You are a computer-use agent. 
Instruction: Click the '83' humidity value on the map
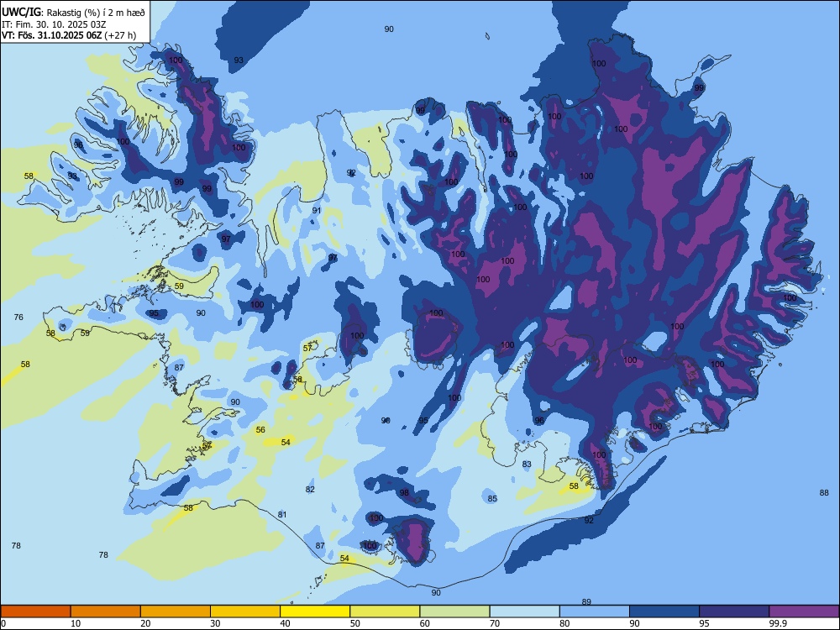(528, 464)
